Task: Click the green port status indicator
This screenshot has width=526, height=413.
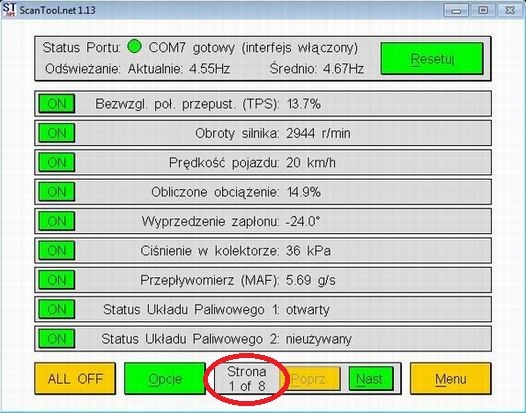Action: tap(135, 46)
